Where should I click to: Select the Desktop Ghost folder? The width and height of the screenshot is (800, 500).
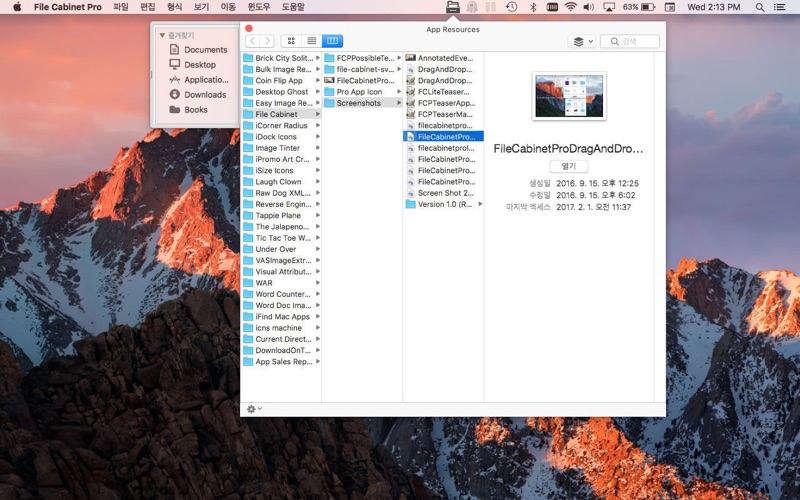tap(281, 92)
